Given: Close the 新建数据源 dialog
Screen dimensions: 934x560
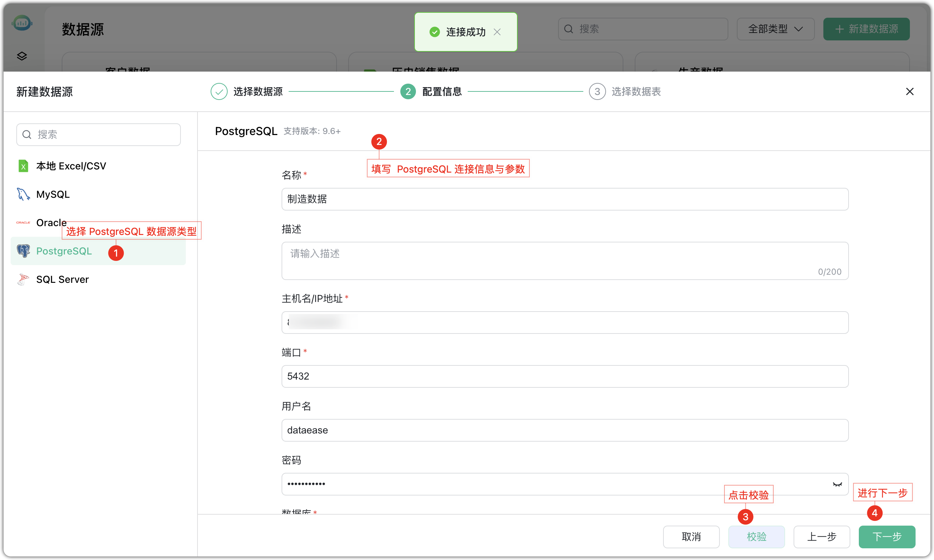Looking at the screenshot, I should click(910, 91).
